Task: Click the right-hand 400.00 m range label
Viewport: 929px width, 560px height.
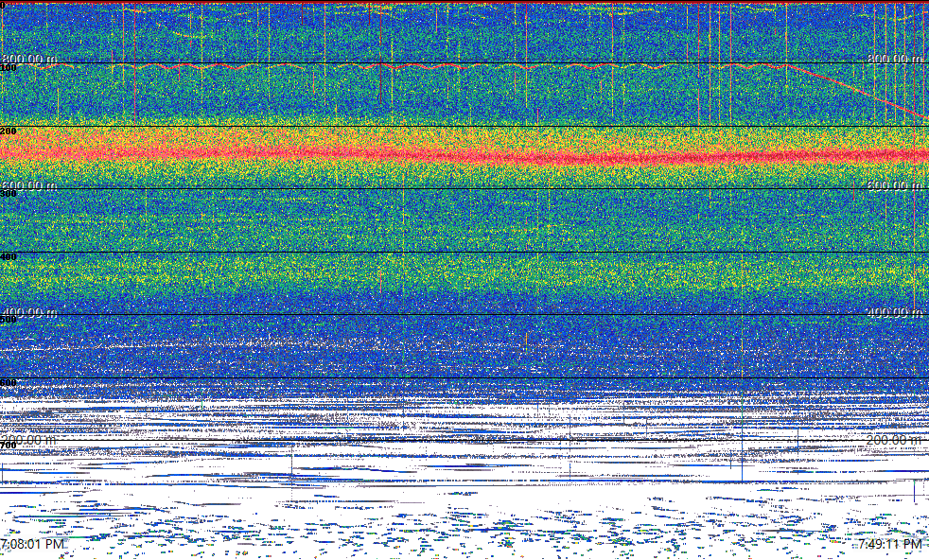Action: [x=895, y=312]
